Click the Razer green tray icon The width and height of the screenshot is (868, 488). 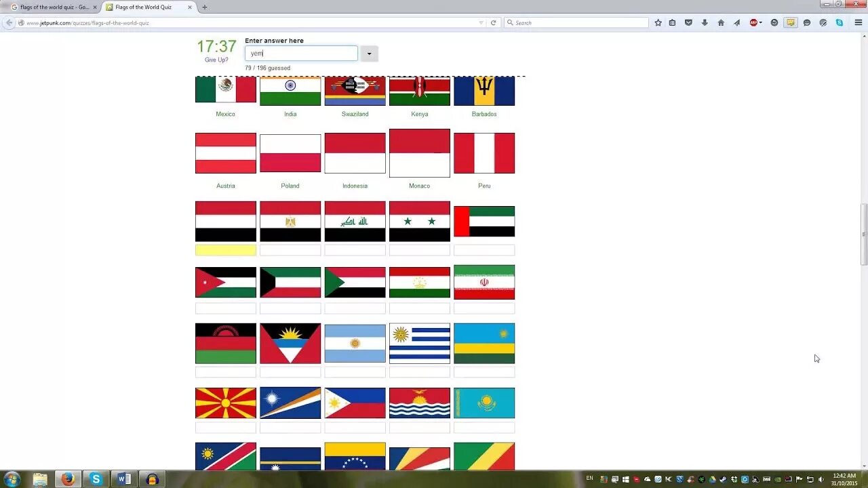click(x=701, y=479)
